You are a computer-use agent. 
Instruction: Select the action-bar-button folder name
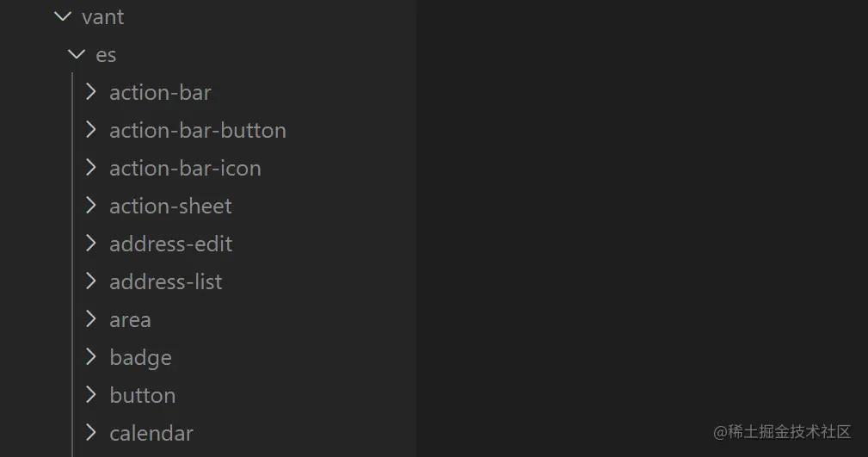197,131
